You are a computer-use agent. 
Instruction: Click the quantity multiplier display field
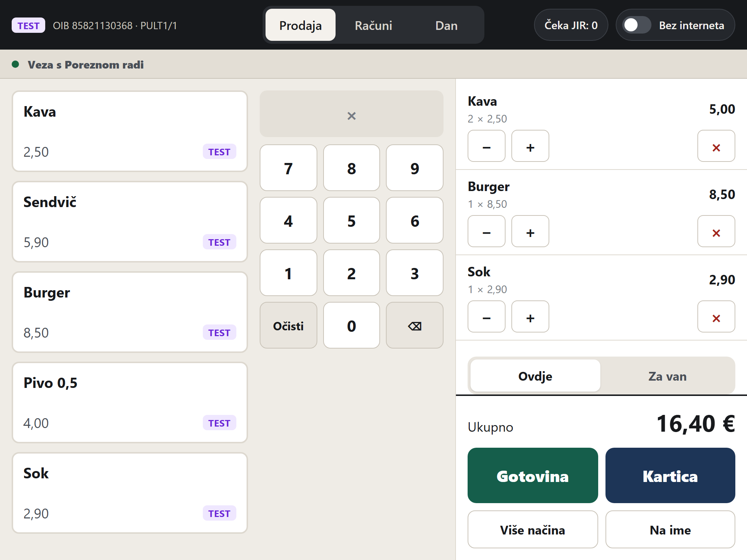[x=352, y=114]
